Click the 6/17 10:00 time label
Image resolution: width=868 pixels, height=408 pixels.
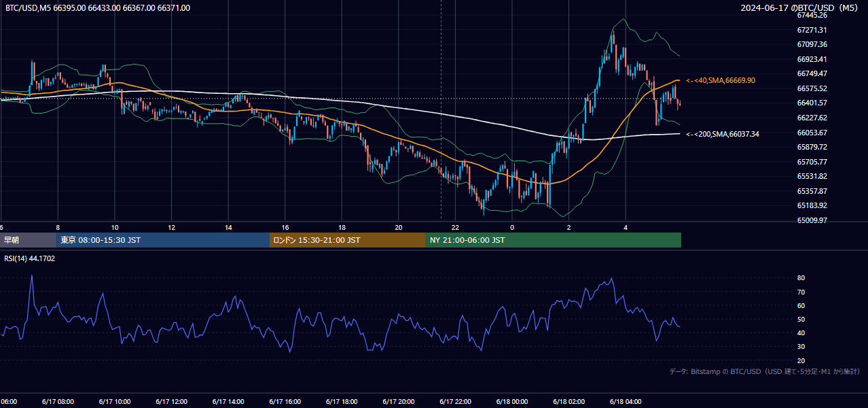(115, 402)
